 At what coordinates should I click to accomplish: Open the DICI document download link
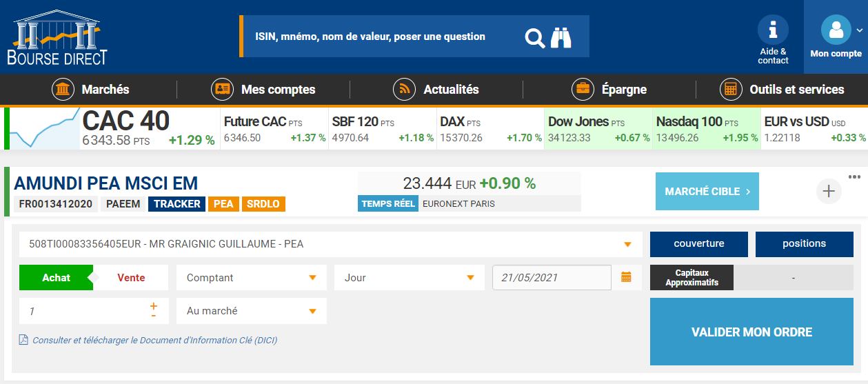pos(154,340)
